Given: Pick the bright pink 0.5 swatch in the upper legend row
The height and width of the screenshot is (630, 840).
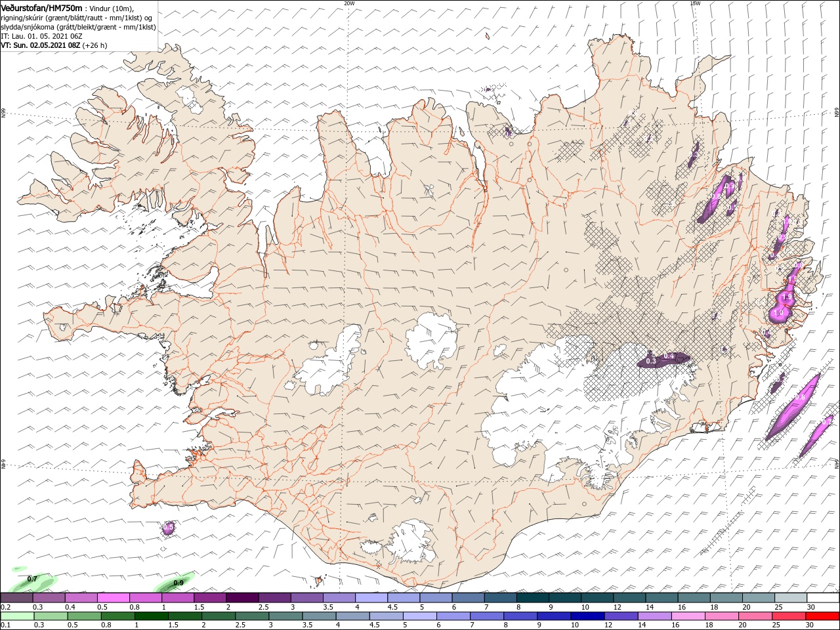Looking at the screenshot, I should [113, 598].
